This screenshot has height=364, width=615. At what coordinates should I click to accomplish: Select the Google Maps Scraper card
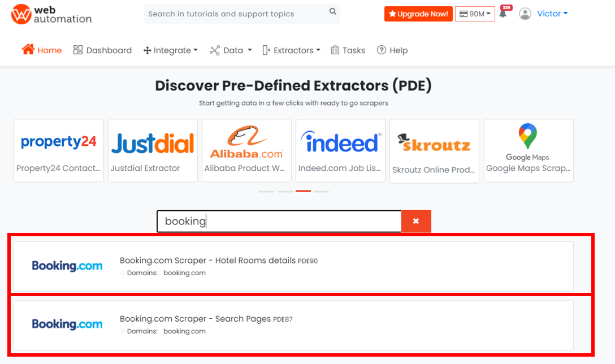click(x=529, y=150)
